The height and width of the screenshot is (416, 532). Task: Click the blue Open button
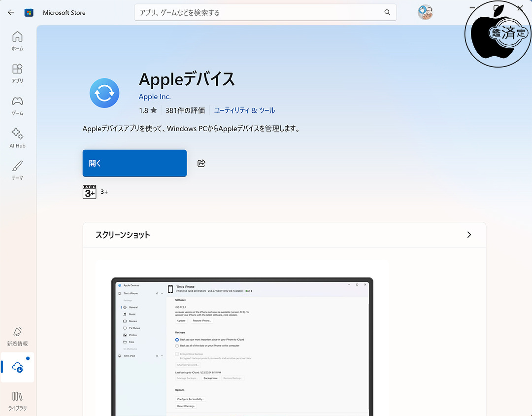point(134,163)
